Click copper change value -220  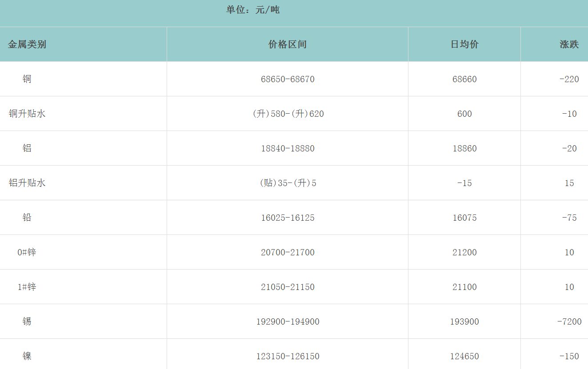[x=569, y=79]
